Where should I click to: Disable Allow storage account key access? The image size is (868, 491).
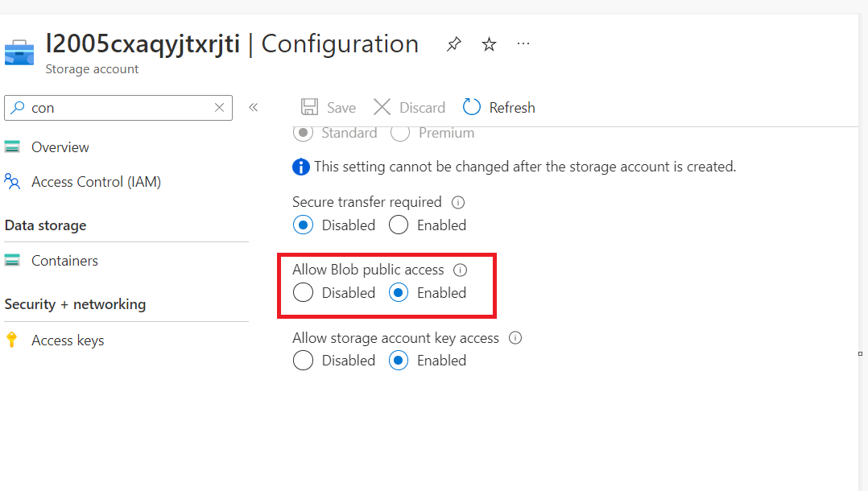coord(304,361)
